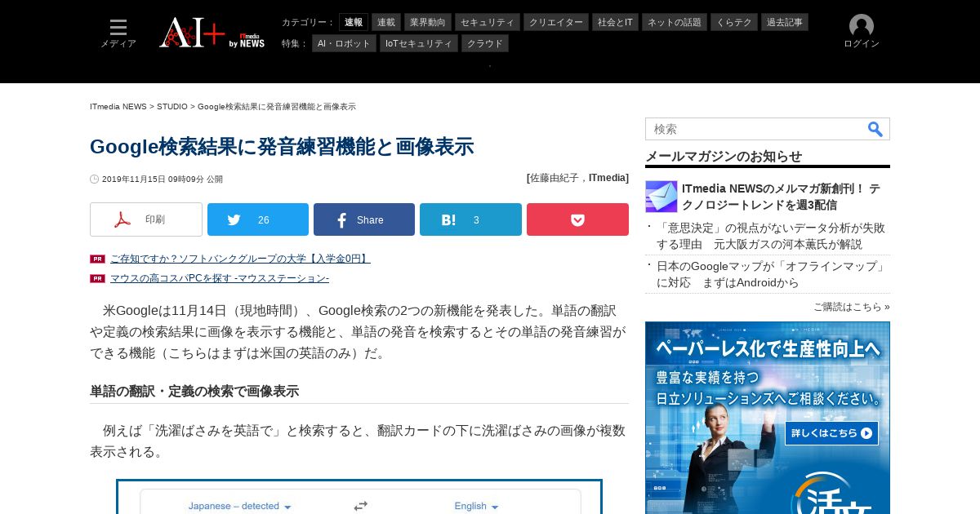The width and height of the screenshot is (980, 514).
Task: Click the ITmedia author link
Action: tap(608, 178)
